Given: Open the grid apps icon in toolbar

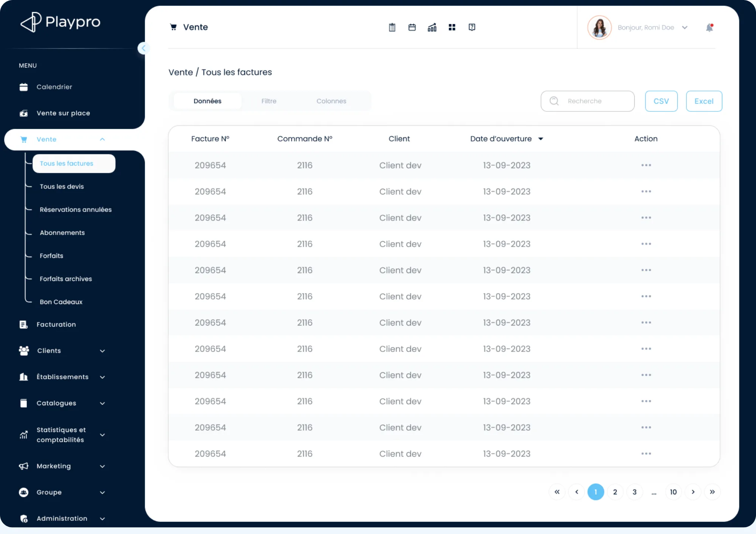Looking at the screenshot, I should coord(452,27).
